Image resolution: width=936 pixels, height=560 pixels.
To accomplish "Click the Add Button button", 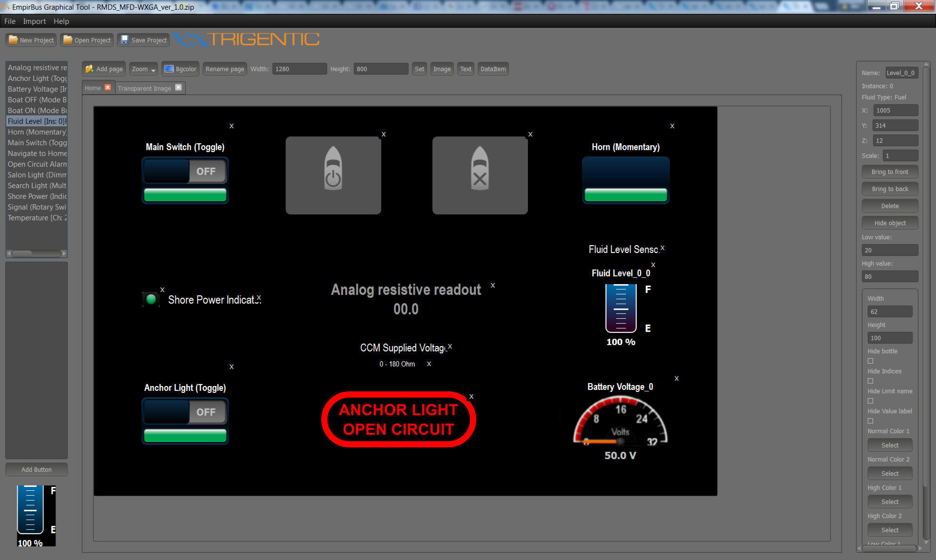I will 37,469.
